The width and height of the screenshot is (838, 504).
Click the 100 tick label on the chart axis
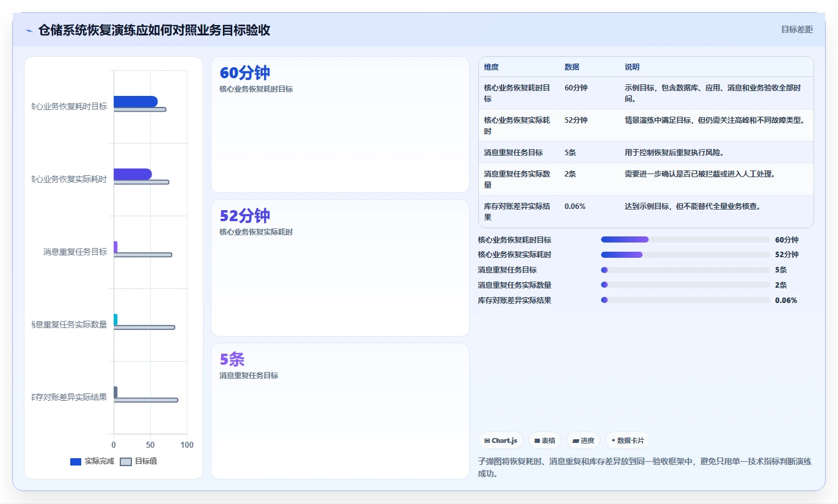187,445
